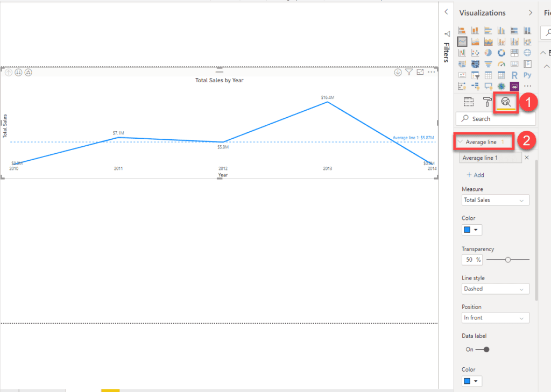Image resolution: width=551 pixels, height=392 pixels.
Task: Drill up on the chart
Action: pos(9,73)
